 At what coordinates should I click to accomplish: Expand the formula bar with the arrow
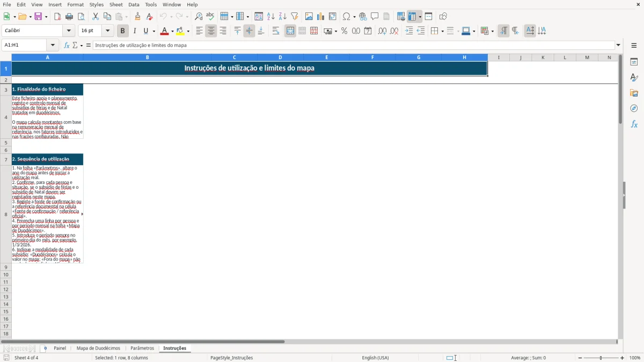[618, 45]
